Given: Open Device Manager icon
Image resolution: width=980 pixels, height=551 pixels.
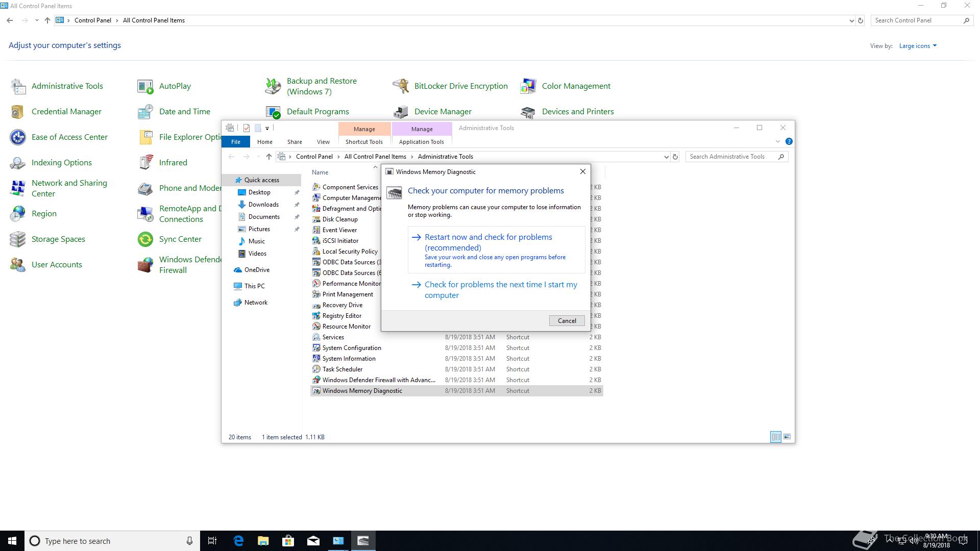Looking at the screenshot, I should point(401,112).
